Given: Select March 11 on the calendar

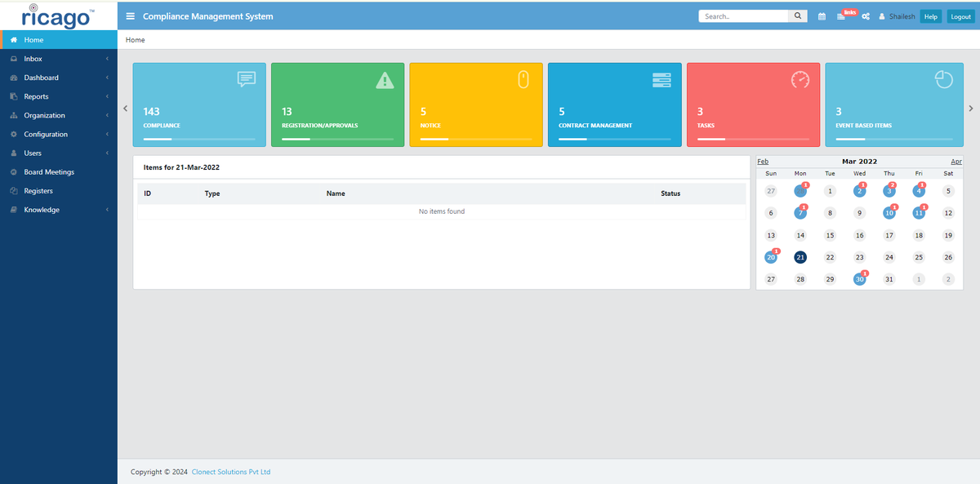Looking at the screenshot, I should [x=919, y=213].
